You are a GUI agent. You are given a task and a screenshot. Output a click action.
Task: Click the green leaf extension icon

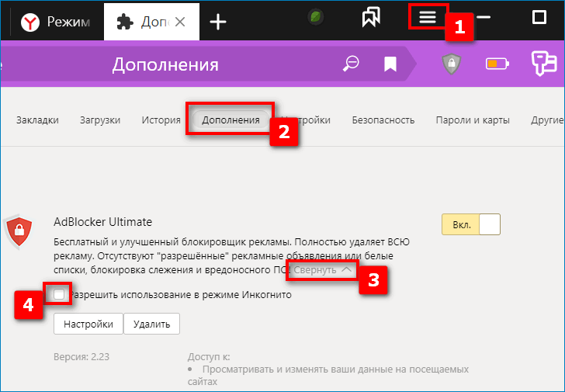(x=316, y=17)
